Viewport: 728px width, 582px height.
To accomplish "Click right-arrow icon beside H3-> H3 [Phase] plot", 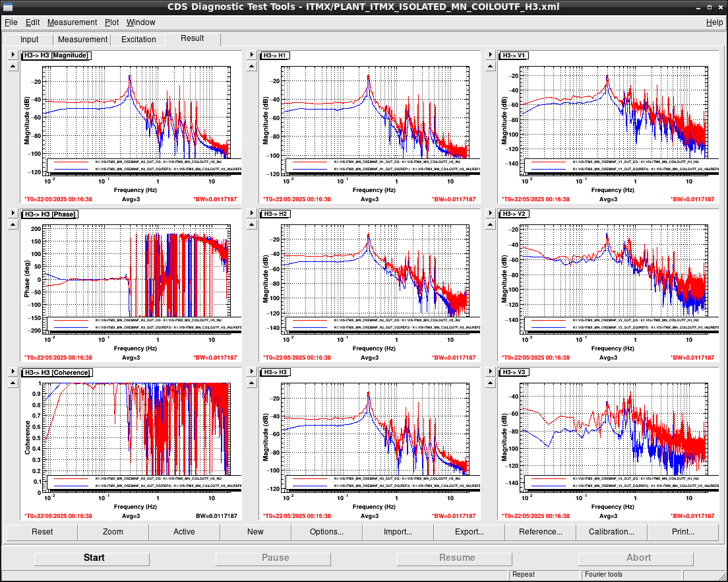I will pos(13,213).
